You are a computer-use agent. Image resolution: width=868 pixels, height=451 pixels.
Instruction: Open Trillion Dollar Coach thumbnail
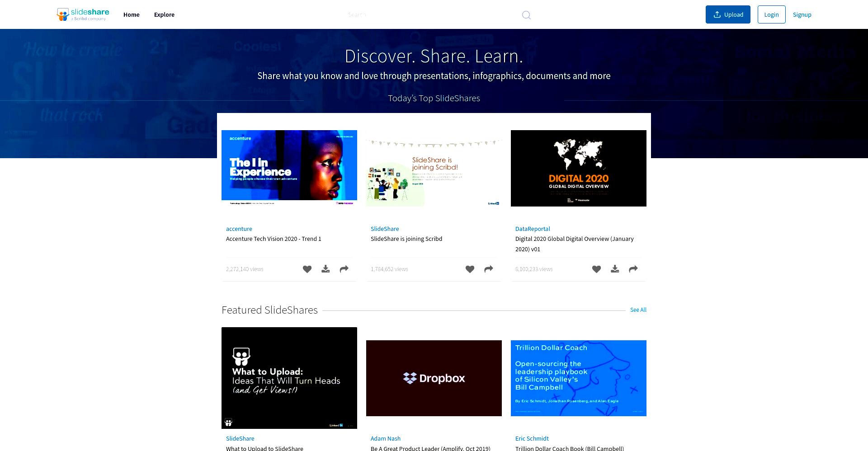pos(579,378)
